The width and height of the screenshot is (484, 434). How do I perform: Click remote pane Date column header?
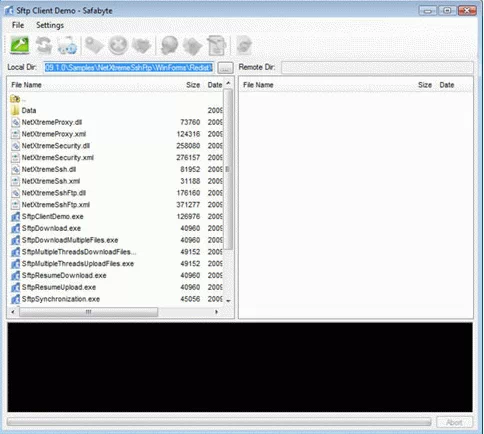tap(447, 85)
